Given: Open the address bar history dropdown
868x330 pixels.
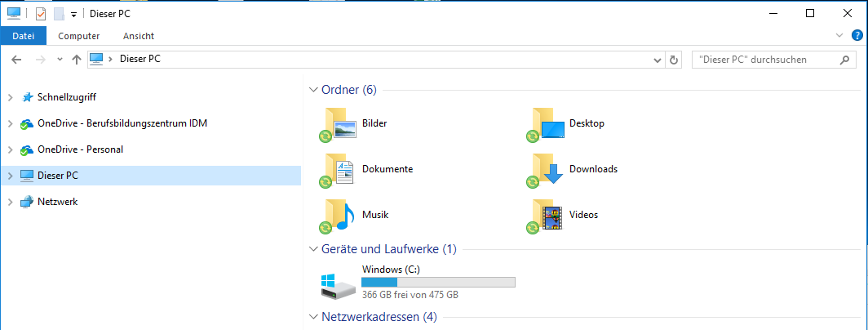Looking at the screenshot, I should coord(658,60).
